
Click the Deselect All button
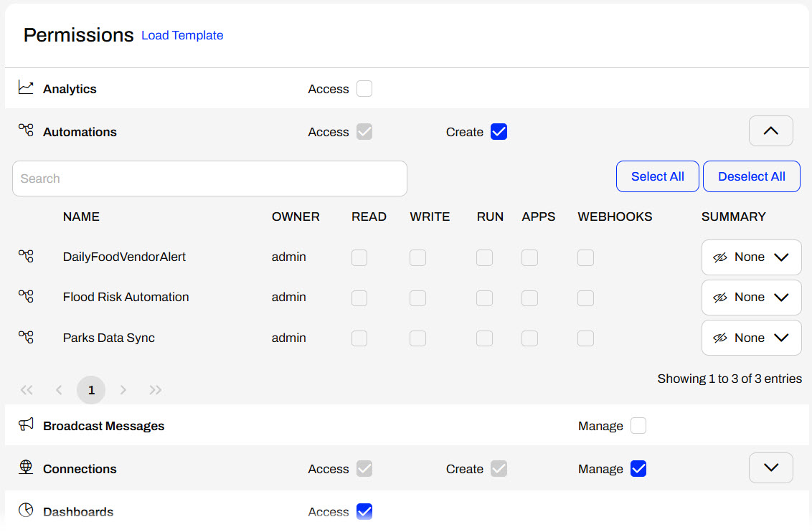[751, 176]
